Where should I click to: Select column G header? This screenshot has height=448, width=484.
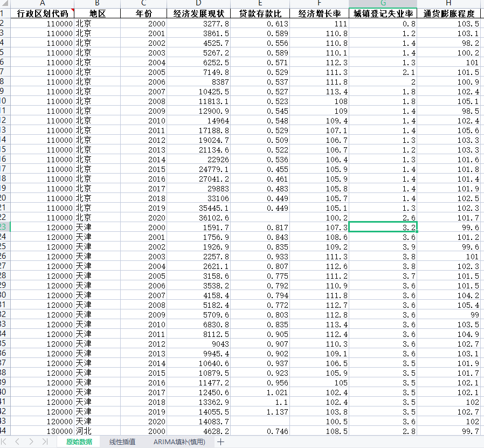coord(383,3)
